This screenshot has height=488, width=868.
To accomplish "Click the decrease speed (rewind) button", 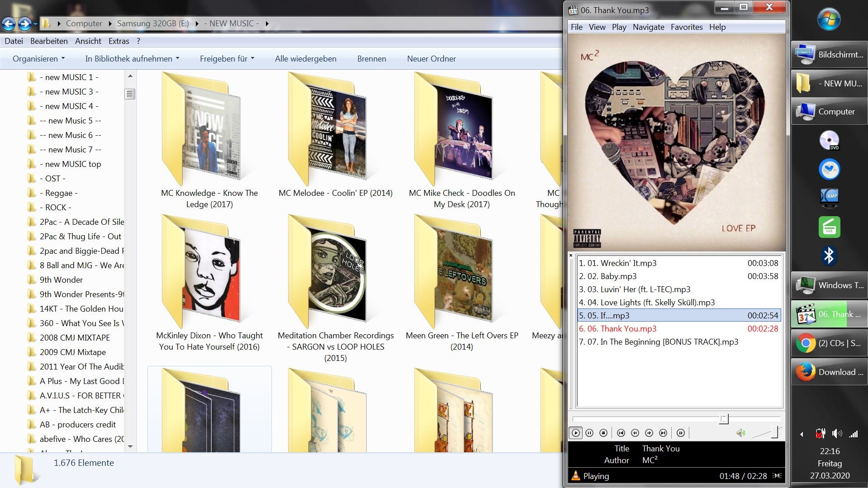I will click(x=635, y=433).
